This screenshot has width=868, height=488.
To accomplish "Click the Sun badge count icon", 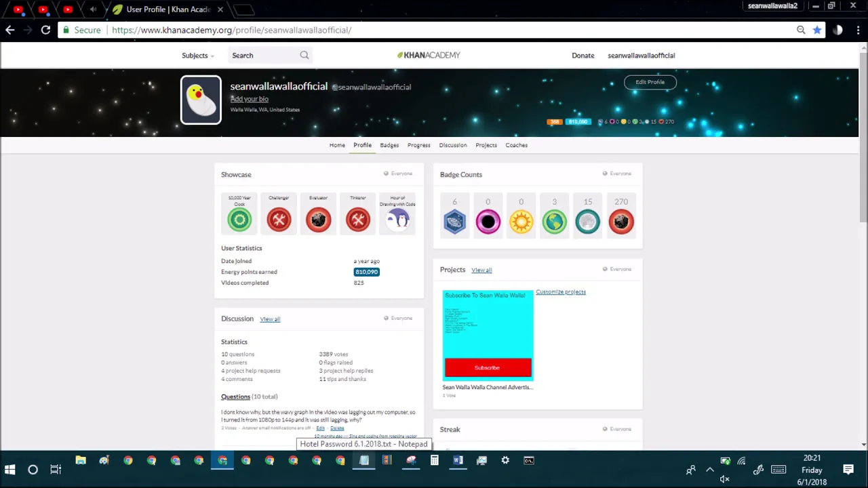I will (x=521, y=222).
